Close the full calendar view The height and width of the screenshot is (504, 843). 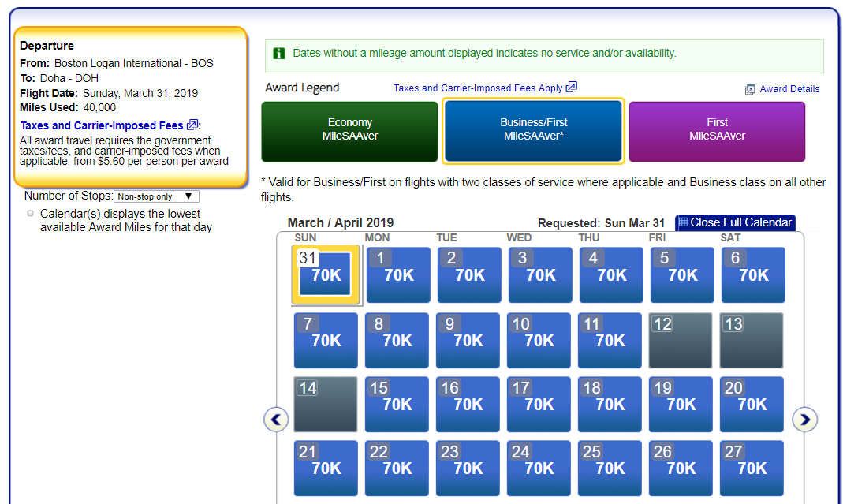pos(736,222)
